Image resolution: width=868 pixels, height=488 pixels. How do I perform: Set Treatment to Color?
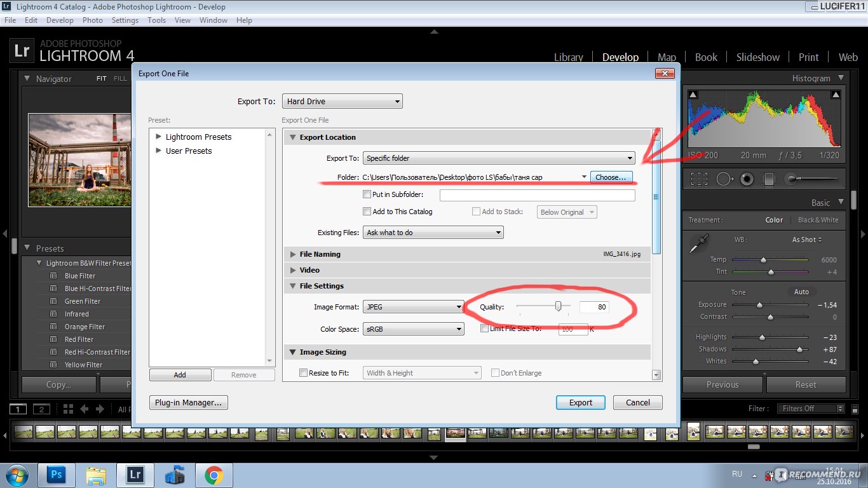774,220
